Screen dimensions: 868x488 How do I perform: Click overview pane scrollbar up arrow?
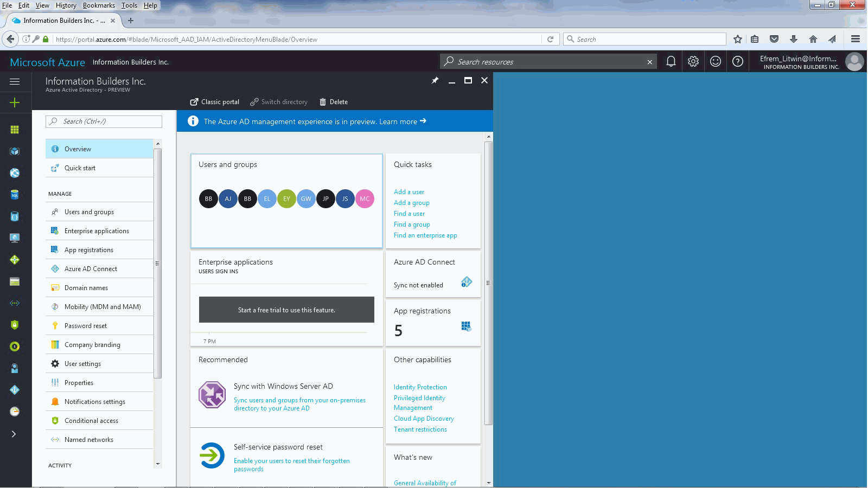pyautogui.click(x=489, y=137)
